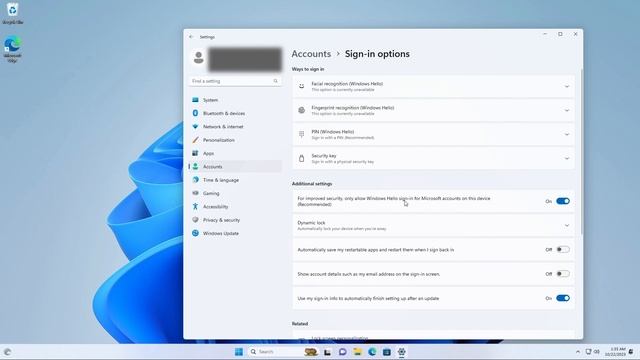Open Microsoft Store from the taskbar

coord(387,352)
